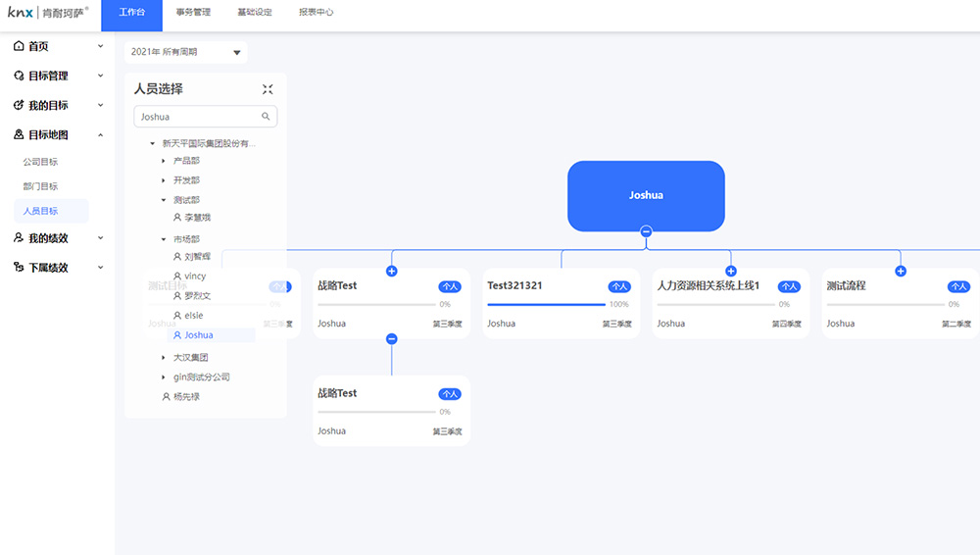
Task: Click 个人 badge on Test321321 card
Action: click(x=619, y=286)
